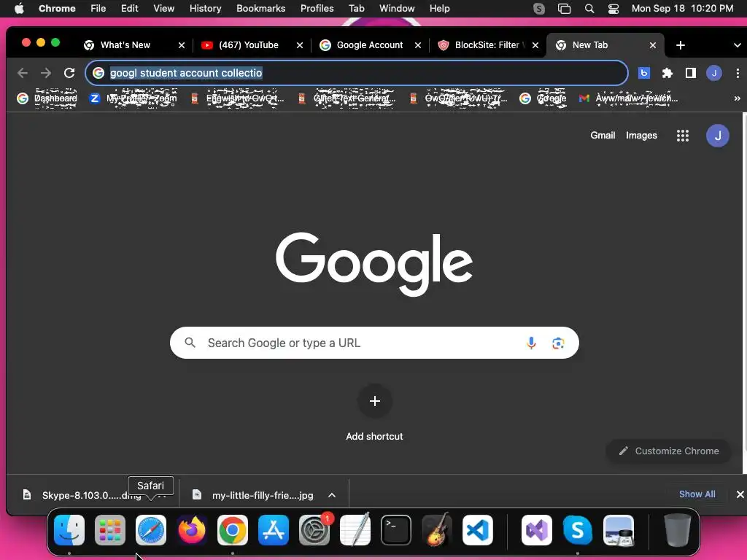Open the Bookmarks menu
Screen dimensions: 747x560
(260, 9)
